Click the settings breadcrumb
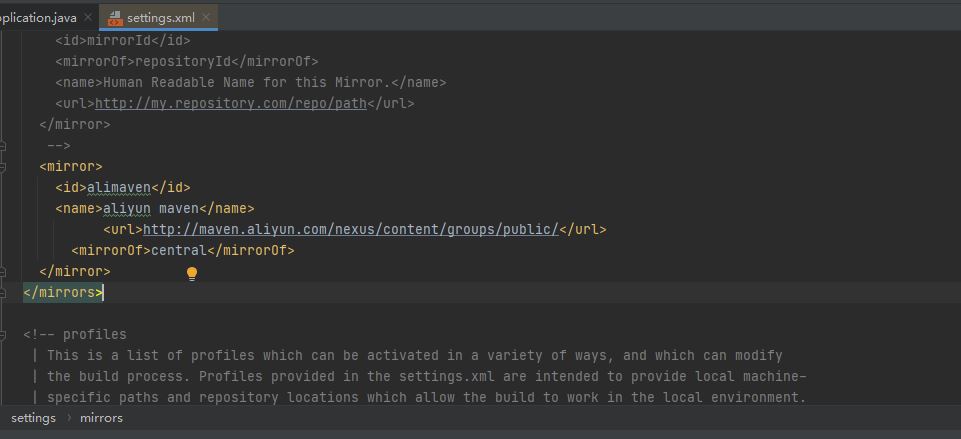 point(33,418)
